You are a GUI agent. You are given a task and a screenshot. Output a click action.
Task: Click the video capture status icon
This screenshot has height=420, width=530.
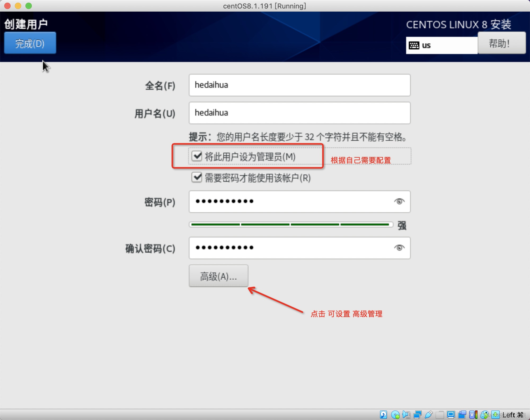462,414
